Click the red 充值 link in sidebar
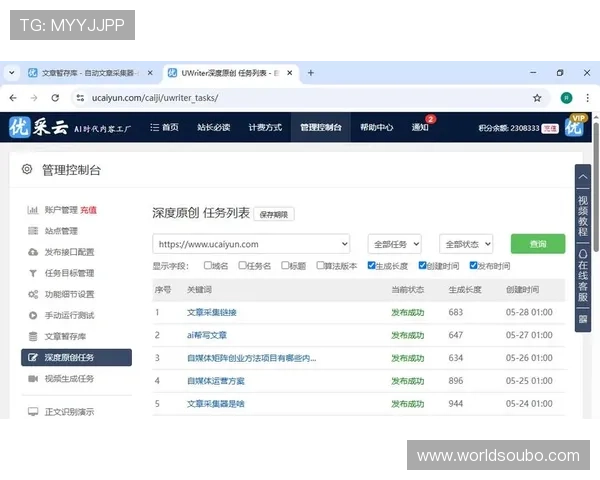The width and height of the screenshot is (600, 480). point(88,210)
